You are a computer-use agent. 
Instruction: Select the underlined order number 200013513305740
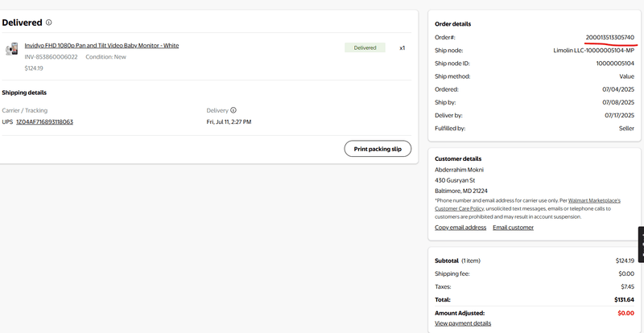pos(609,38)
